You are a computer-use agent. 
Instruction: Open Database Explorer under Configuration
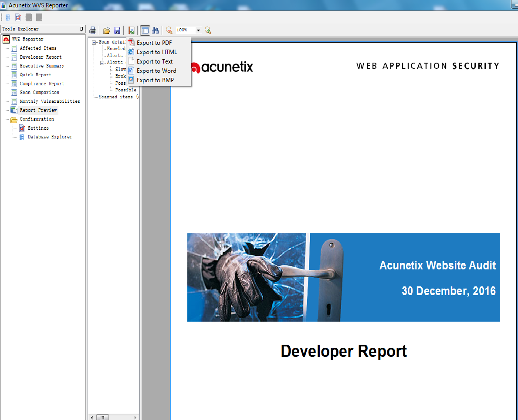[x=50, y=137]
